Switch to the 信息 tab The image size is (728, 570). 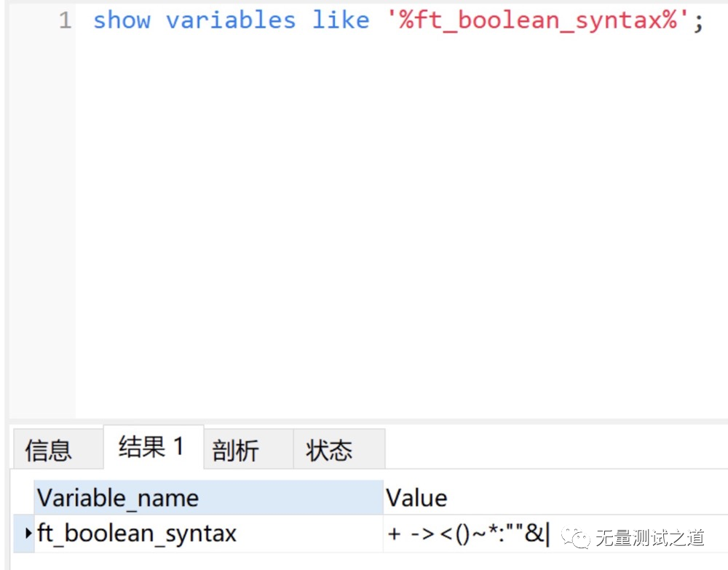[x=48, y=450]
